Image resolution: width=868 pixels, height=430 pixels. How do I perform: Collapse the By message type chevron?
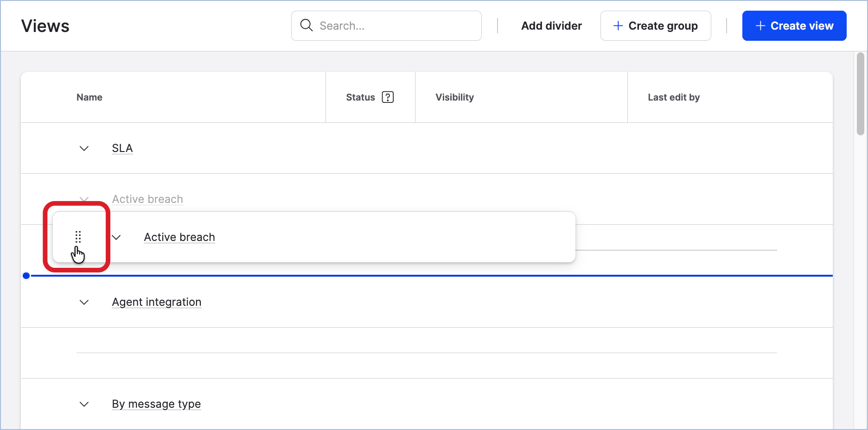84,404
